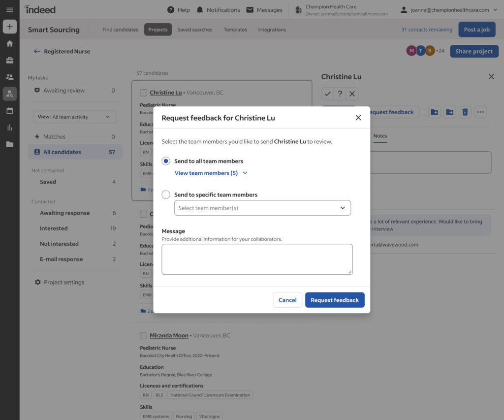Image resolution: width=504 pixels, height=420 pixels.
Task: Click inside the Message text box
Action: pos(257,258)
